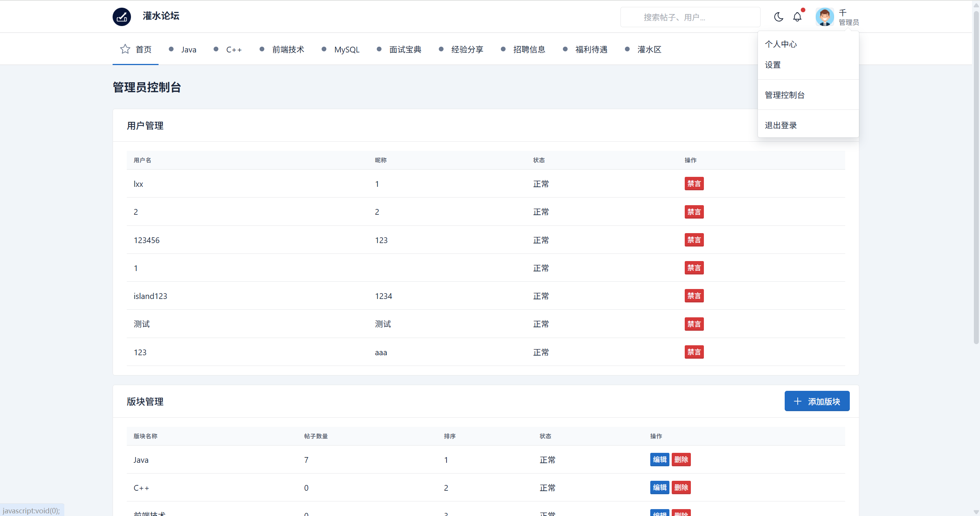The width and height of the screenshot is (980, 516).
Task: Click the star icon beside 首页
Action: click(125, 49)
